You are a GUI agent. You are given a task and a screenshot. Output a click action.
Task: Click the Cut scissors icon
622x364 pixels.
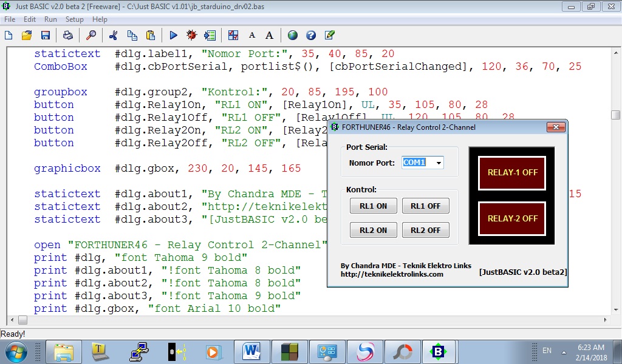(x=113, y=35)
